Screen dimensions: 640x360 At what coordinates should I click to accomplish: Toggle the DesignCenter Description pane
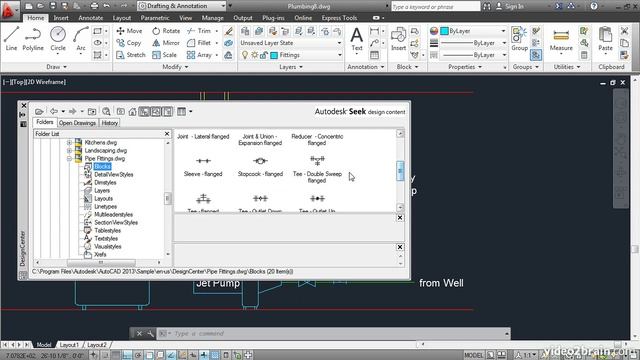pos(167,111)
